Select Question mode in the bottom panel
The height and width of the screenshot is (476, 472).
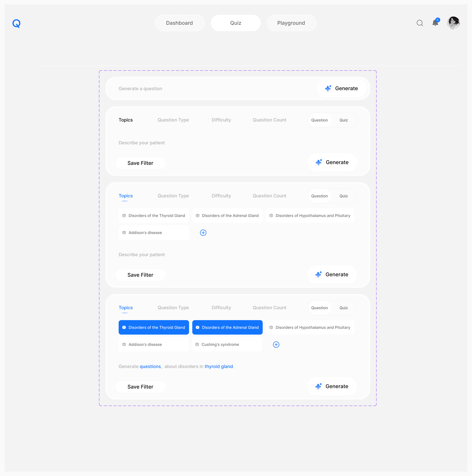pyautogui.click(x=319, y=308)
